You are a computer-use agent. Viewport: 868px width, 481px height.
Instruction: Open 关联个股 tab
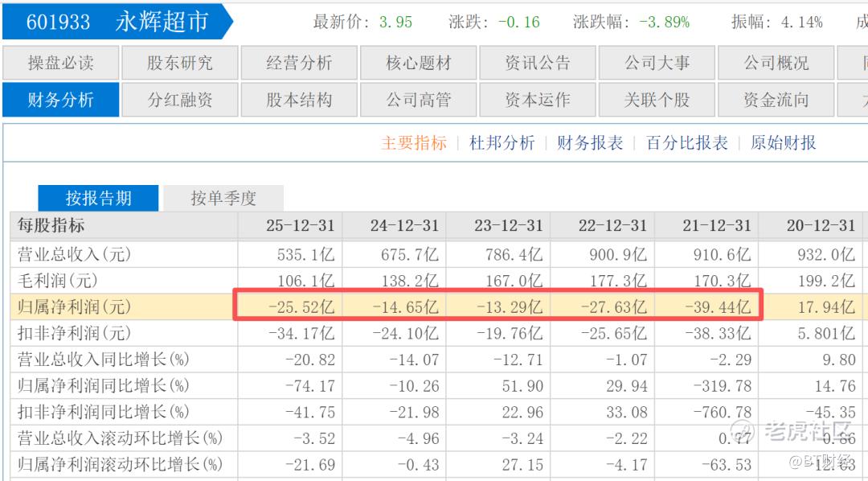[x=657, y=101]
